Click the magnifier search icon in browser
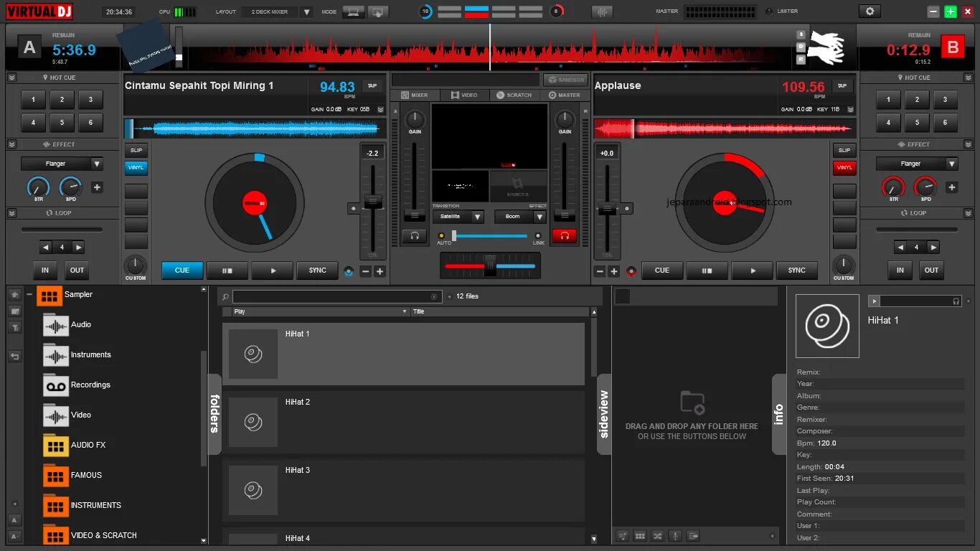 click(x=225, y=296)
